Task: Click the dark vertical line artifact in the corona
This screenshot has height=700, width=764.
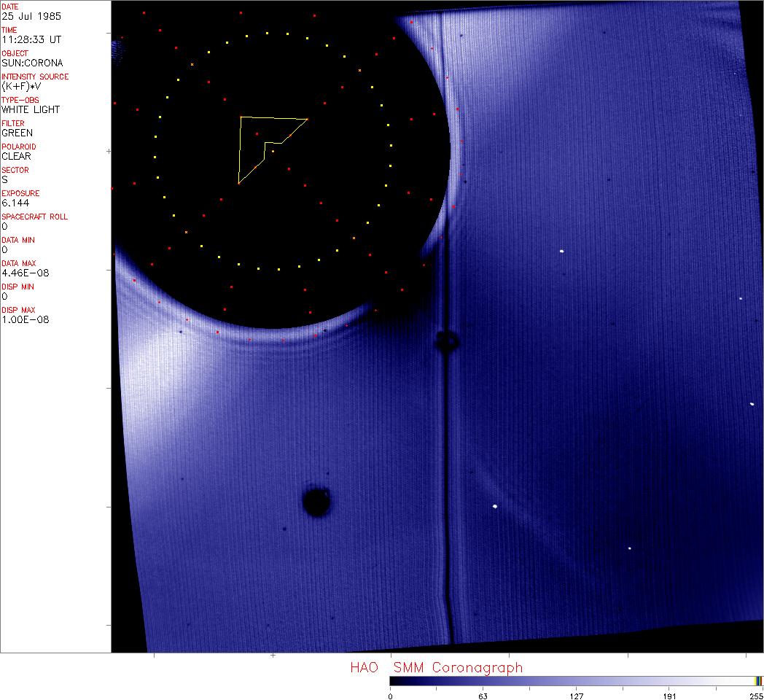Action: click(446, 474)
